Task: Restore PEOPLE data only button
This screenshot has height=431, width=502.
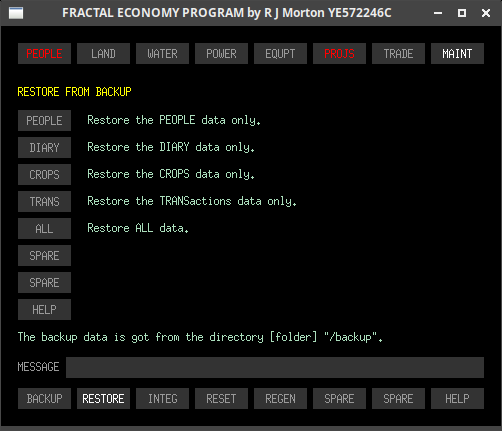Action: [x=44, y=120]
